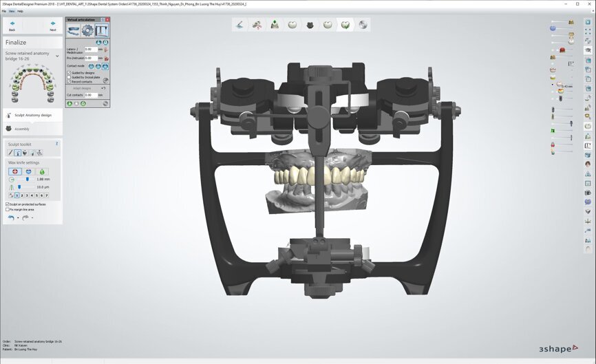The image size is (596, 364).
Task: Toggle Sculpt on protected surfaces checkbox
Action: coord(8,204)
